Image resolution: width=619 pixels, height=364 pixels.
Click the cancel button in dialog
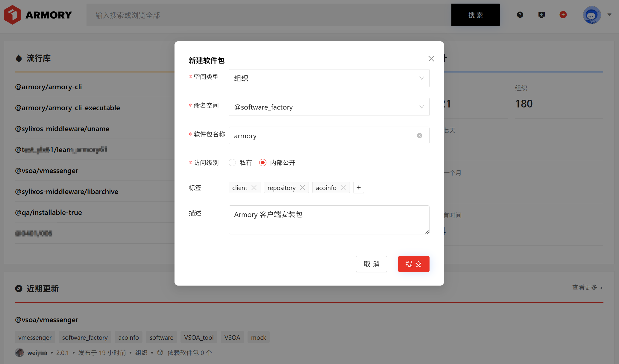pos(371,264)
